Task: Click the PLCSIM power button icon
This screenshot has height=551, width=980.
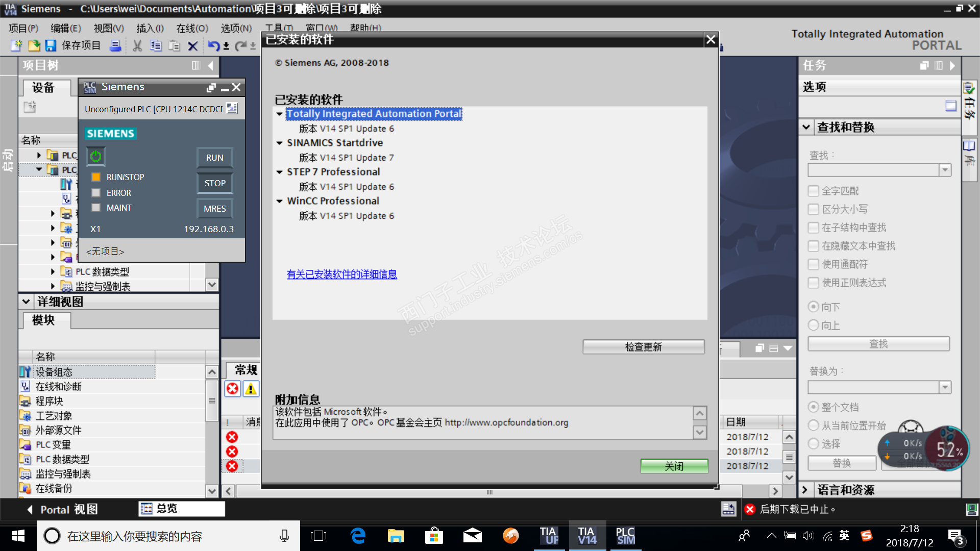Action: pos(95,157)
